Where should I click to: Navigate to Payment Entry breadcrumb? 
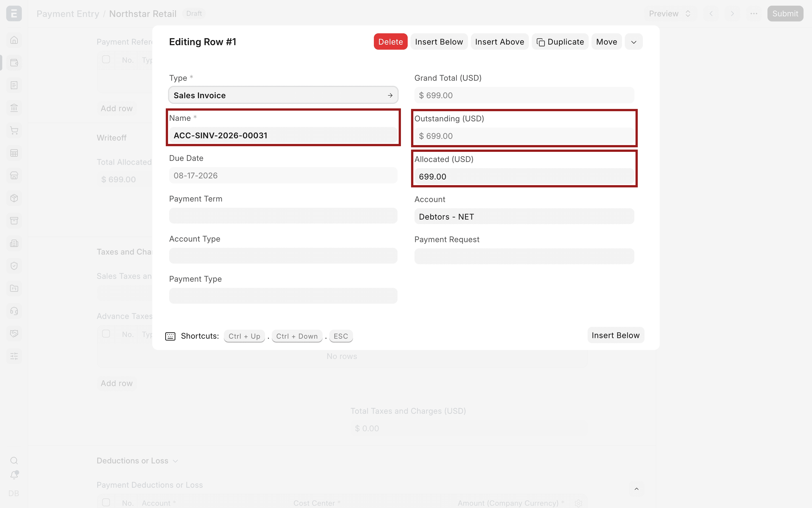tap(68, 14)
